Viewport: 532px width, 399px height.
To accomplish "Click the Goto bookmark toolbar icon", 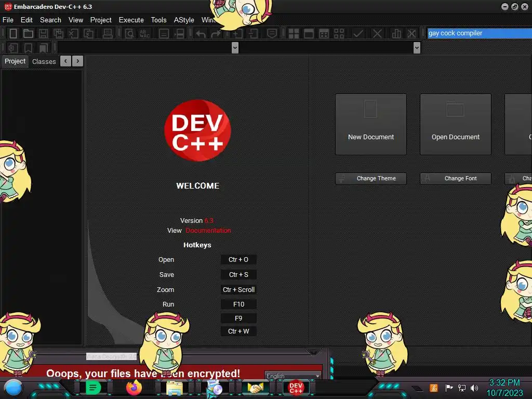I will click(44, 48).
